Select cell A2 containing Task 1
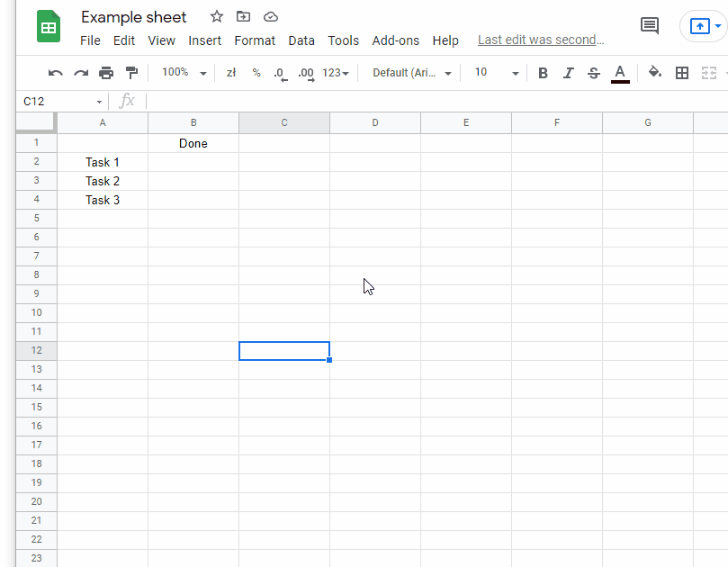 pyautogui.click(x=102, y=162)
